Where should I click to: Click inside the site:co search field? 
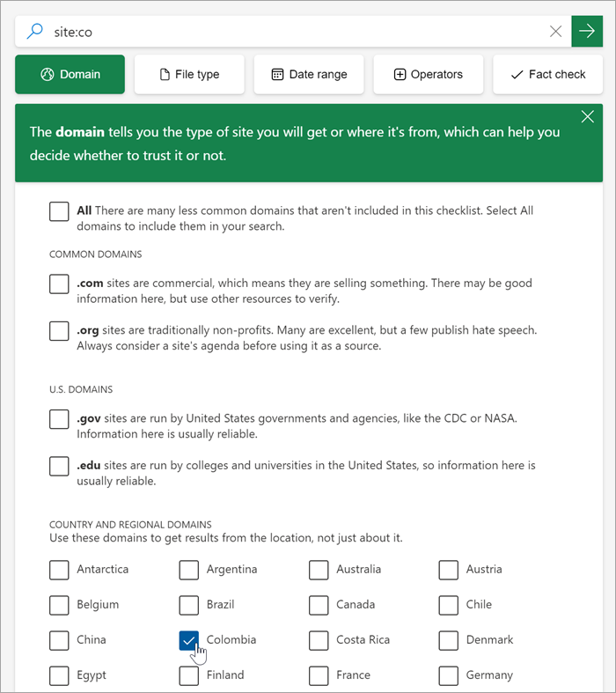click(290, 32)
